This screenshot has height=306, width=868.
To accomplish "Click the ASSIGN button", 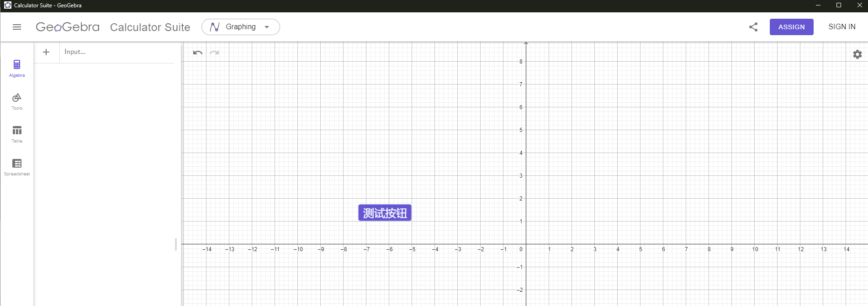I will tap(791, 27).
